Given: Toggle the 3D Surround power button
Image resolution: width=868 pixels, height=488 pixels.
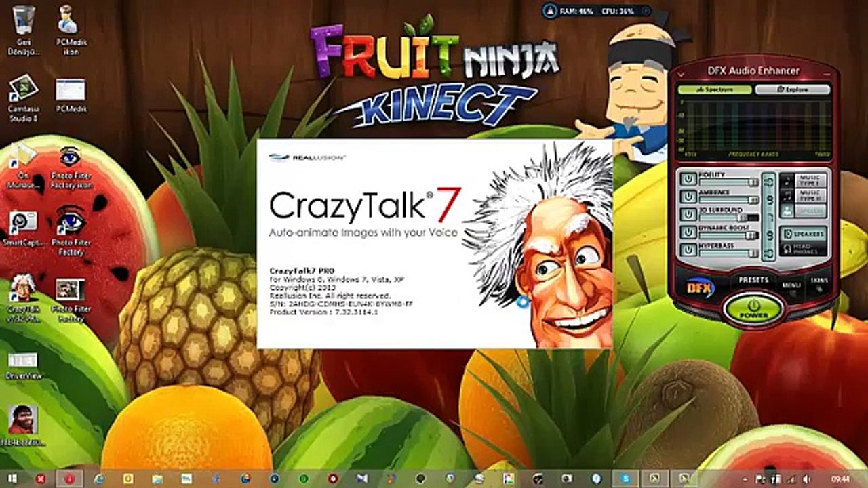Looking at the screenshot, I should (x=688, y=214).
